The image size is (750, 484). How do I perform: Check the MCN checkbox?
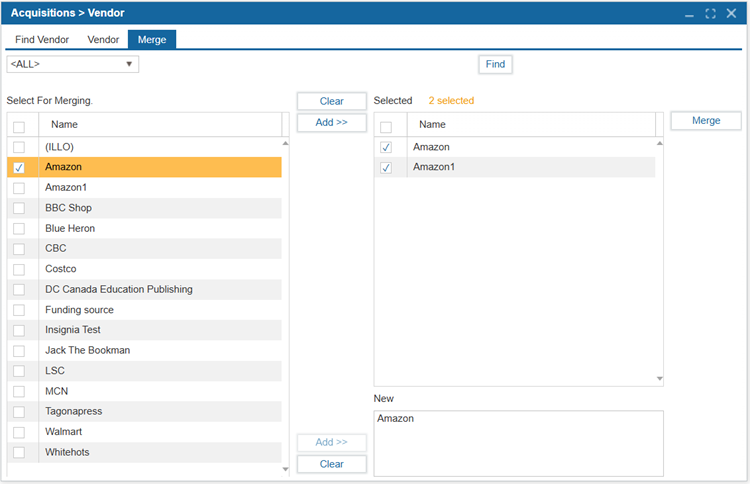point(19,392)
